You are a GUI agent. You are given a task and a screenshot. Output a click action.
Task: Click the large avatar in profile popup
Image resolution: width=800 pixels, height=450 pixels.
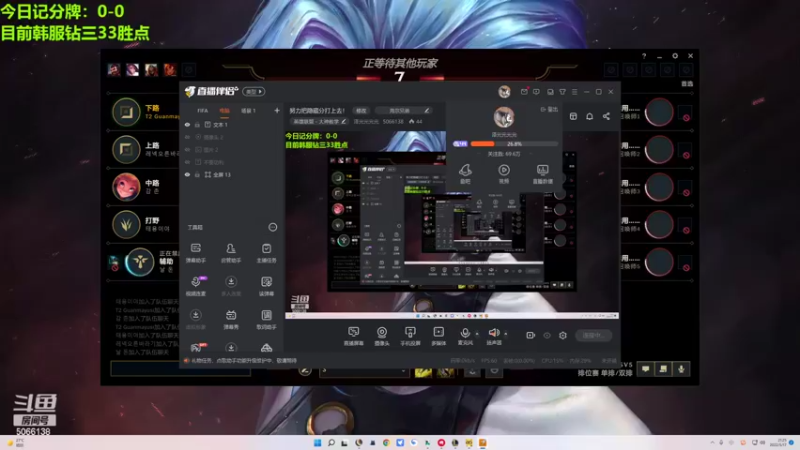pos(504,117)
